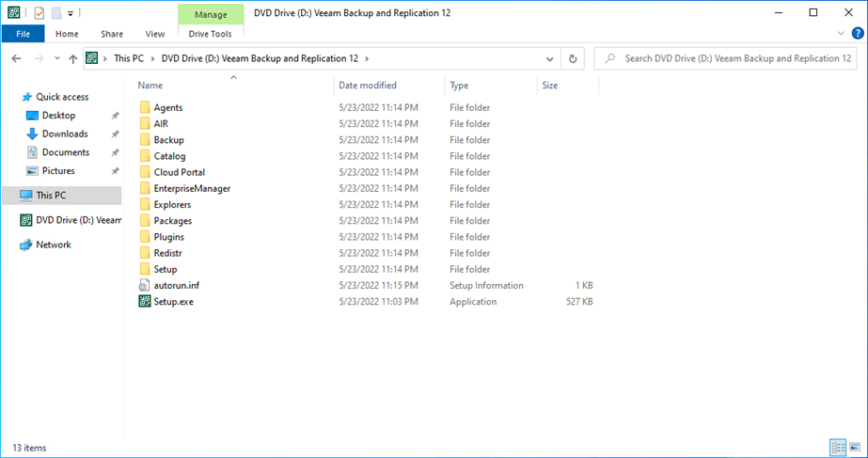
Task: Switch to the Share ribbon tab
Action: [112, 34]
